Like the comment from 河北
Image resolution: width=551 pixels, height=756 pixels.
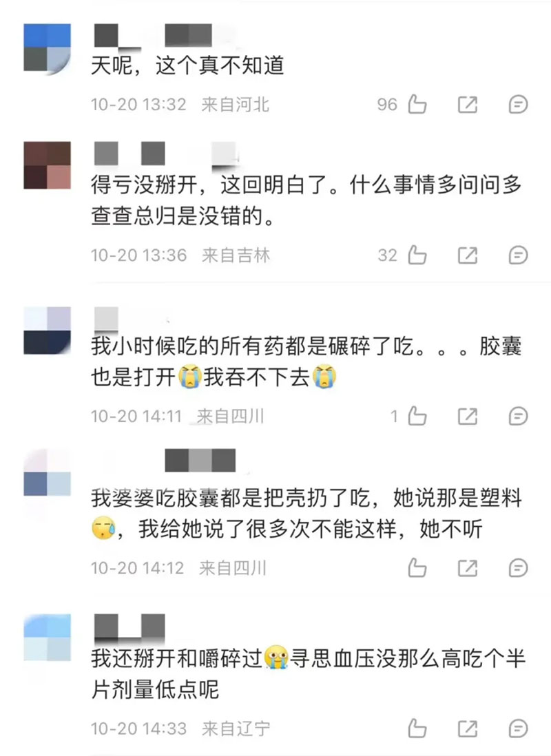tap(417, 104)
